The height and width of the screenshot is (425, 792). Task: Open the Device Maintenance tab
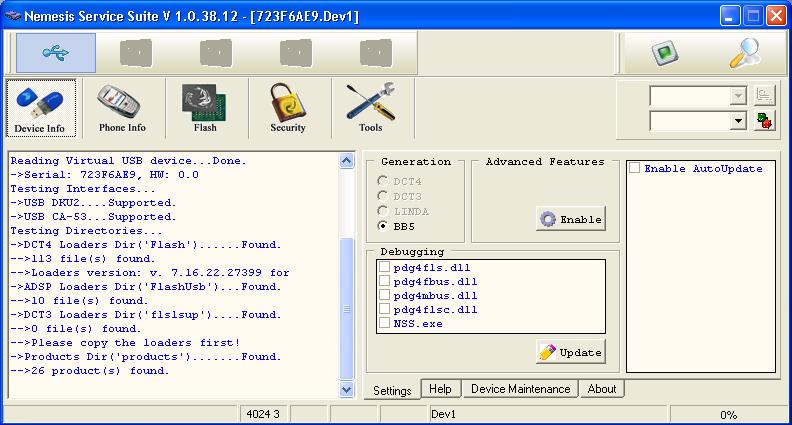[x=520, y=389]
